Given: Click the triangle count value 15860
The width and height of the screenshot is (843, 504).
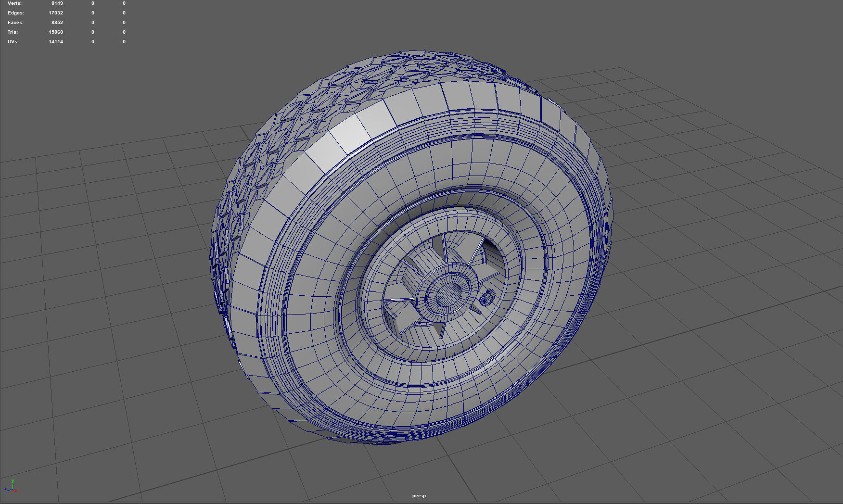Looking at the screenshot, I should [56, 32].
